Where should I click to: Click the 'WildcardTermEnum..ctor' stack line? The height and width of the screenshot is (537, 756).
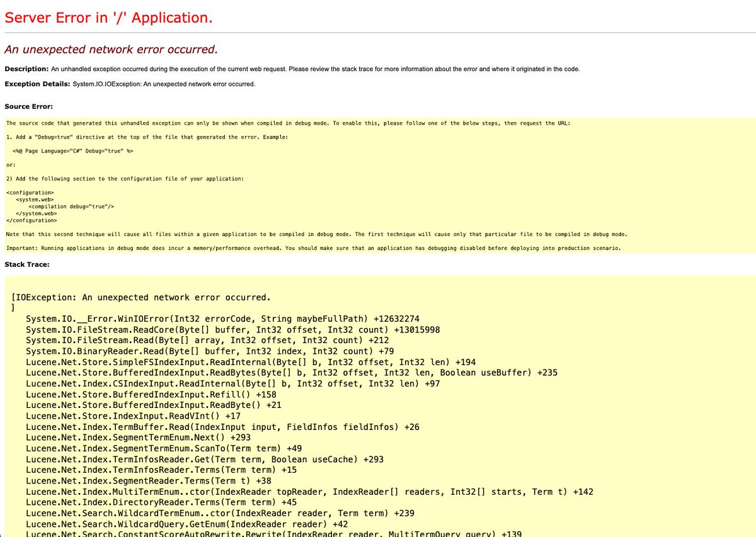pos(220,513)
